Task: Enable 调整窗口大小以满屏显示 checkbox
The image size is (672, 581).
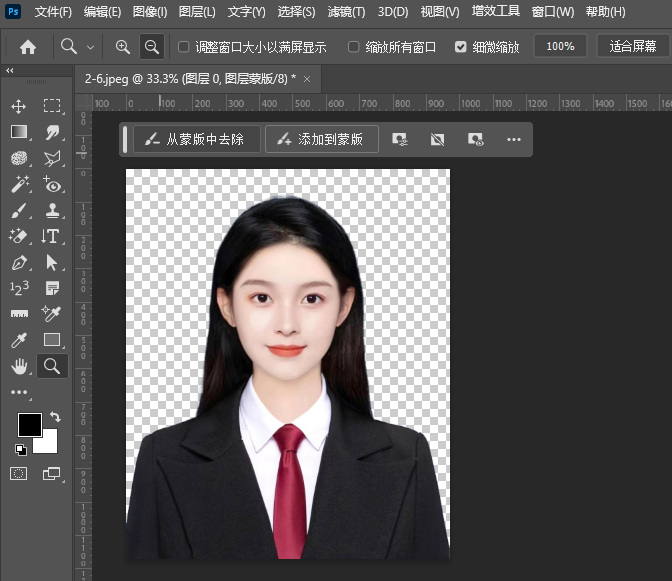Action: [183, 47]
